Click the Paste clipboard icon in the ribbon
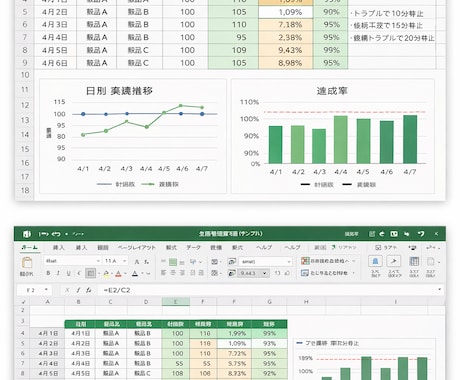 (x=27, y=263)
